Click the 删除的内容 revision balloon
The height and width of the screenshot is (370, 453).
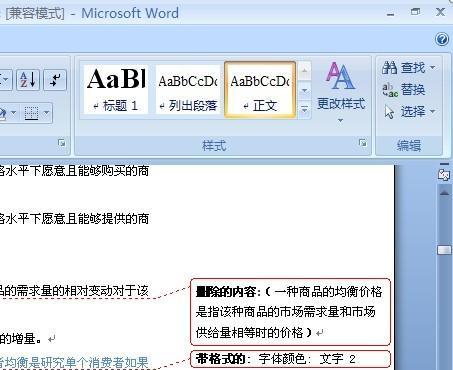point(290,312)
